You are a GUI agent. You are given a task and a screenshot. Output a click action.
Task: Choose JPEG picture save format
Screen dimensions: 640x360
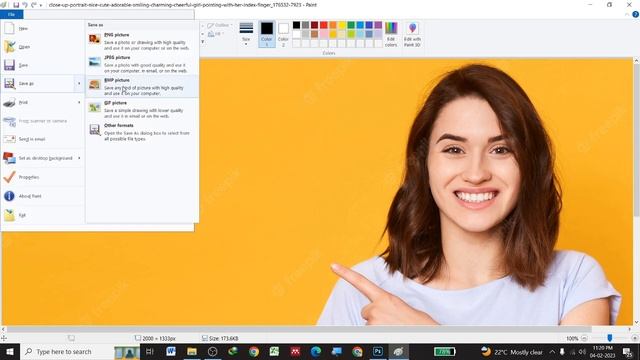142,64
